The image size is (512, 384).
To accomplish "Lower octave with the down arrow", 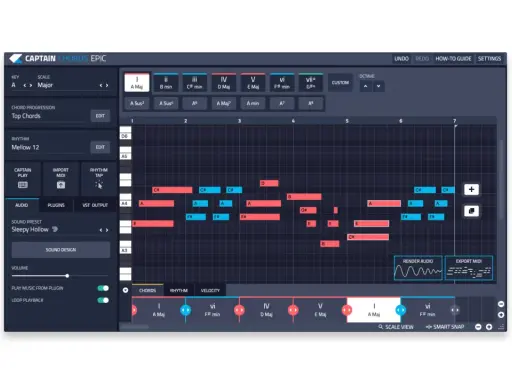I will pyautogui.click(x=379, y=86).
